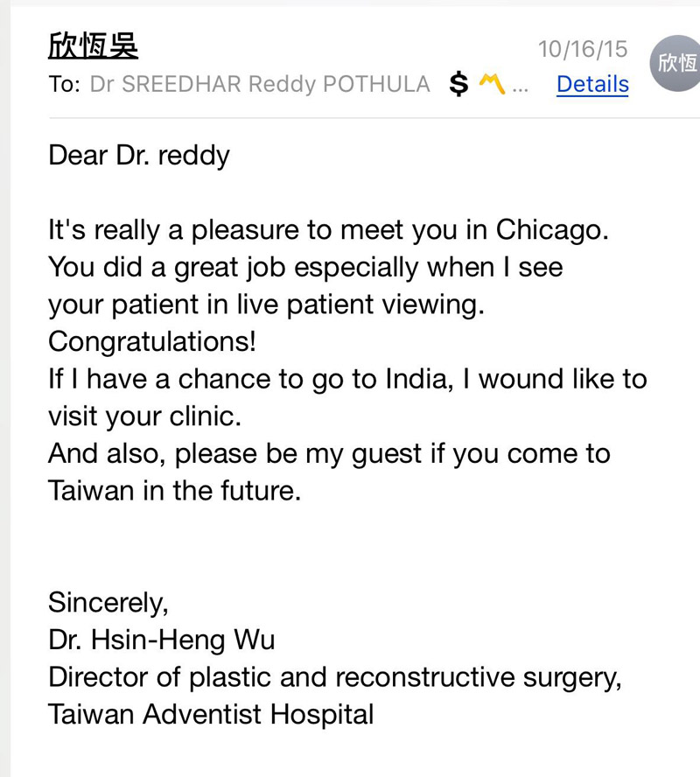This screenshot has height=777, width=700.
Task: Click the "You did a great job" line
Action: coord(305,267)
